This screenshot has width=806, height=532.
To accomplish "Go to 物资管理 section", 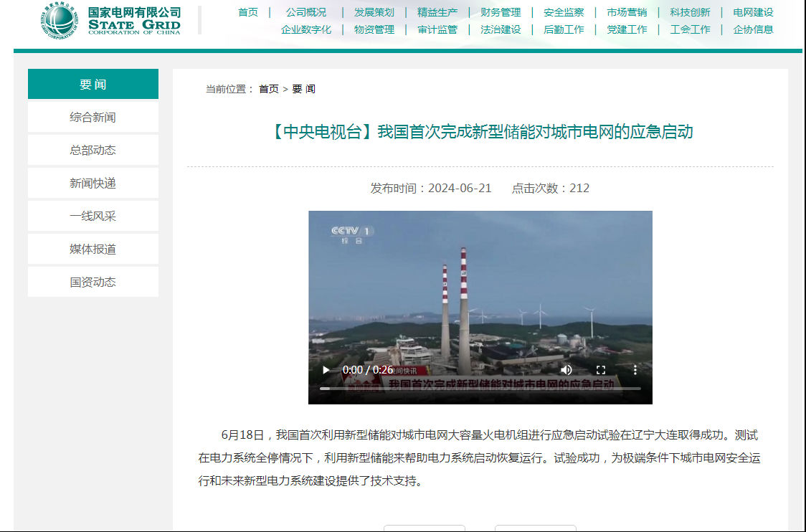I will [374, 30].
